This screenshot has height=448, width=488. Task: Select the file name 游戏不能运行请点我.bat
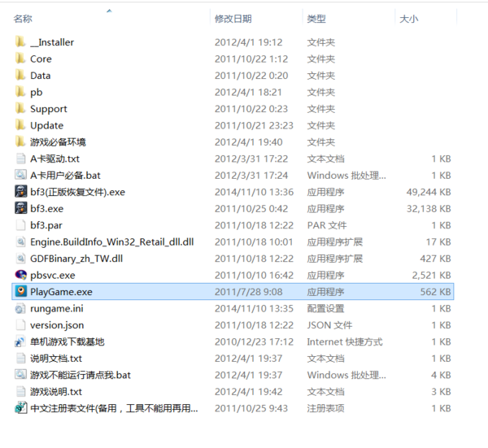(81, 375)
